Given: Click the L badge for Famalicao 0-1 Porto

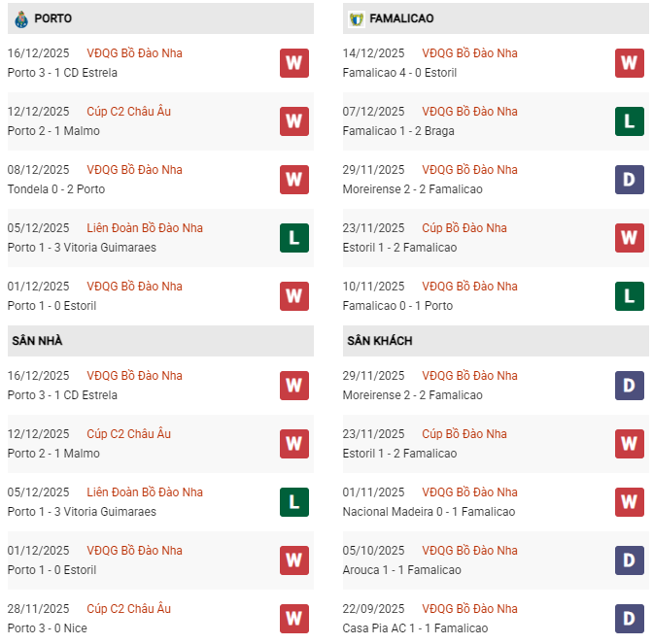Looking at the screenshot, I should click(630, 296).
